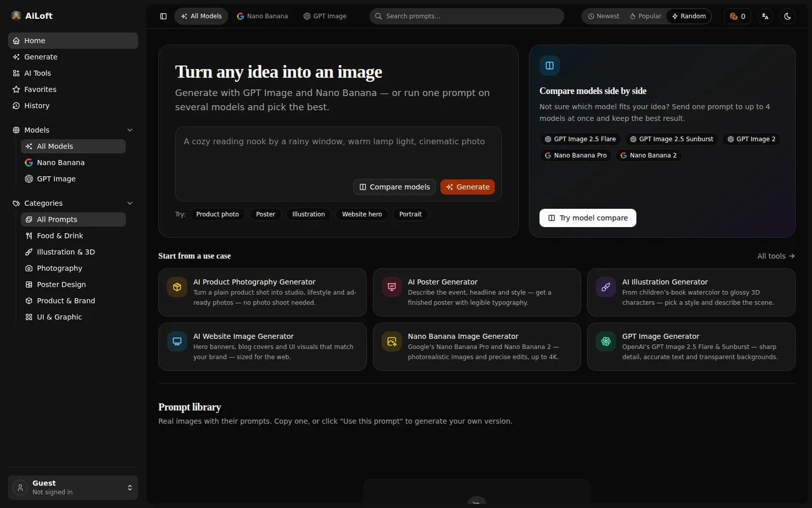
Task: Click the Search prompts field
Action: click(x=467, y=16)
